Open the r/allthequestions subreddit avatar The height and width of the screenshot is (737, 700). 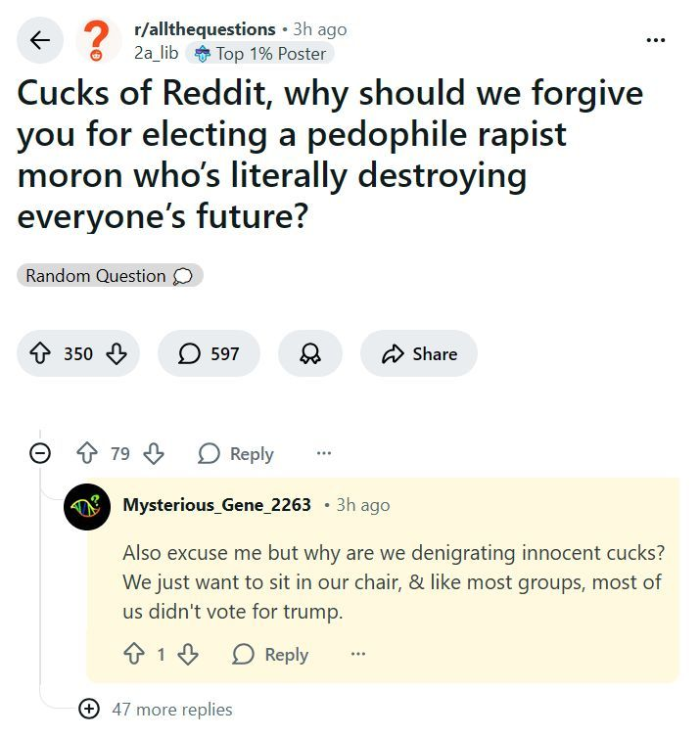click(x=98, y=40)
